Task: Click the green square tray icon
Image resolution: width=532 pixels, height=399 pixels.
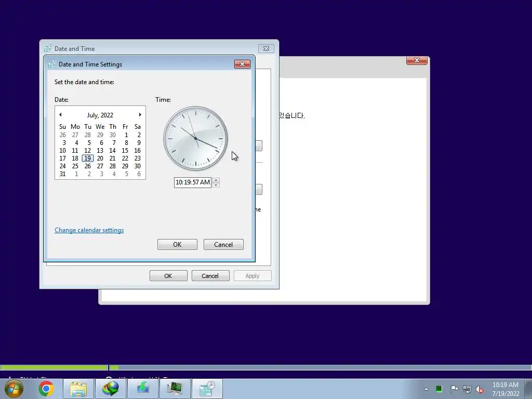Action: click(x=438, y=389)
